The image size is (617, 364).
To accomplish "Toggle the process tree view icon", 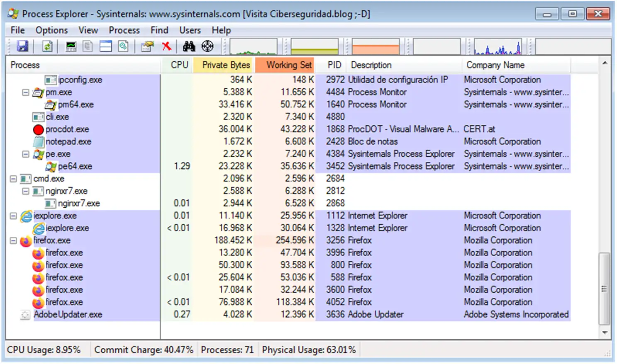I will tap(88, 46).
